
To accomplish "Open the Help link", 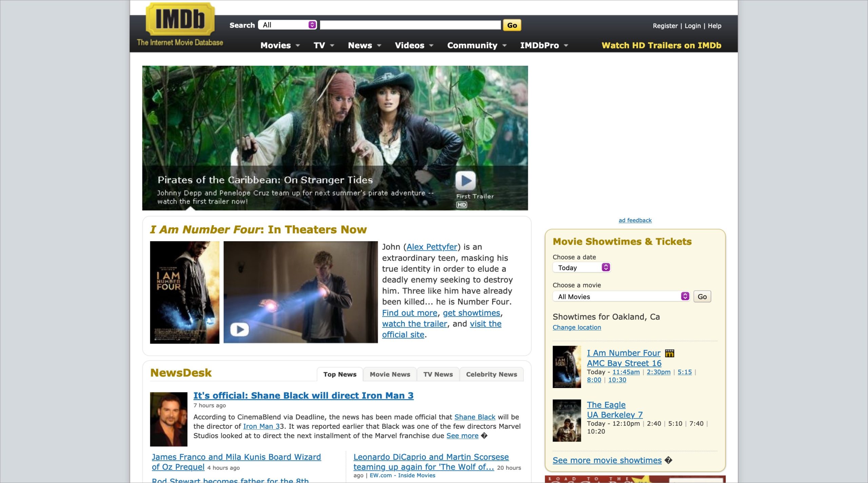I will (x=714, y=26).
